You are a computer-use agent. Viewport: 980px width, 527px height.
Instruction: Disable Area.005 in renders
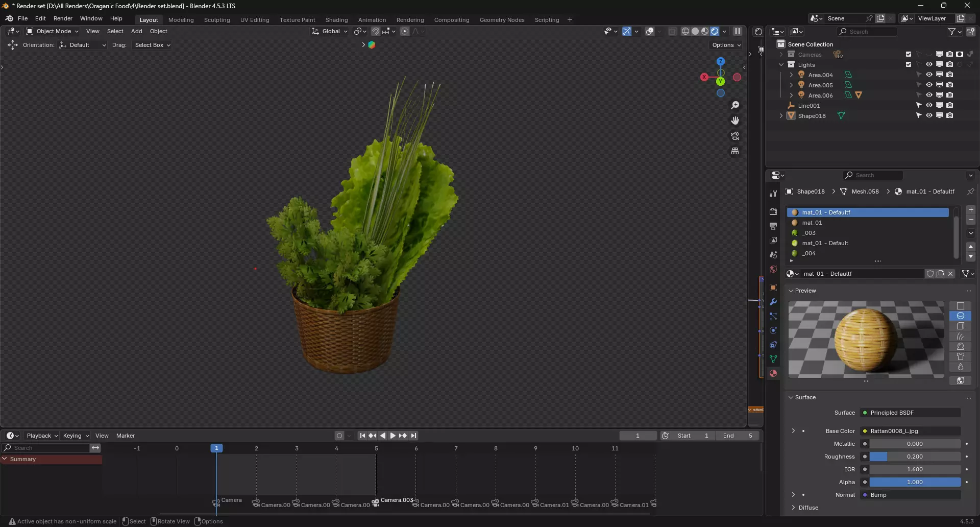949,85
